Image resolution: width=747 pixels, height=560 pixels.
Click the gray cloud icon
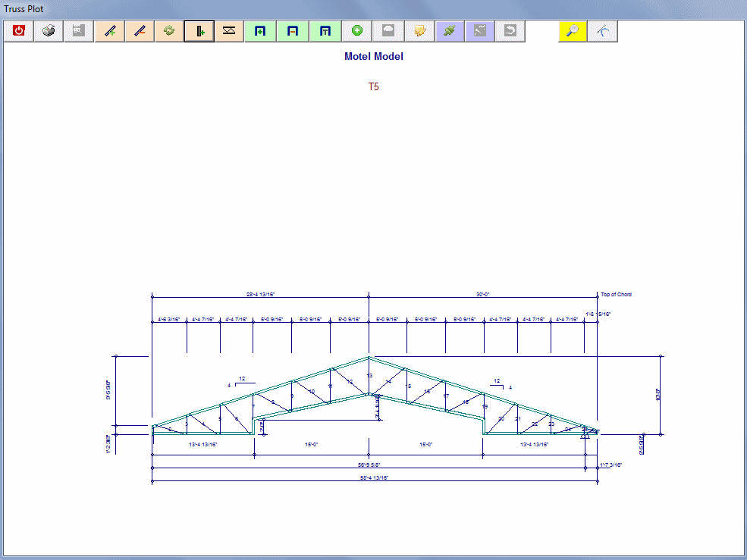click(x=388, y=31)
